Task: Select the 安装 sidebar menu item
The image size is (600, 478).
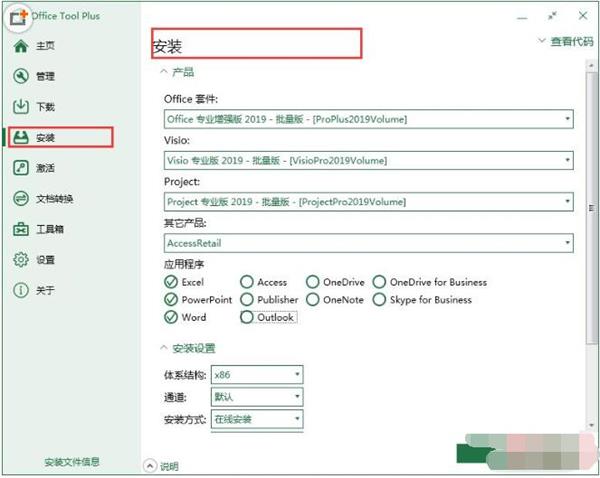Action: tap(60, 137)
